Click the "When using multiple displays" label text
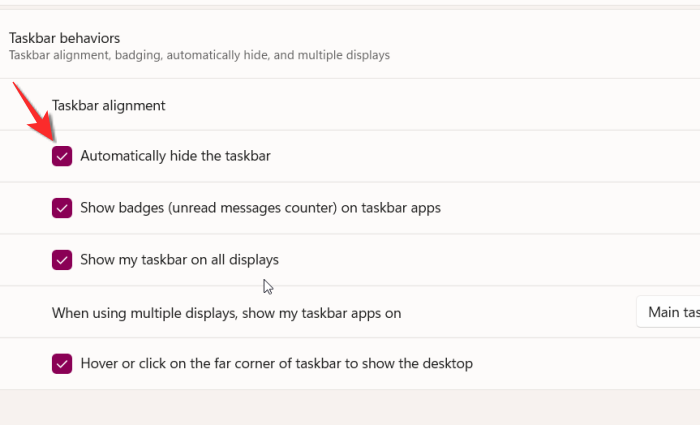Image resolution: width=700 pixels, height=425 pixels. [226, 313]
